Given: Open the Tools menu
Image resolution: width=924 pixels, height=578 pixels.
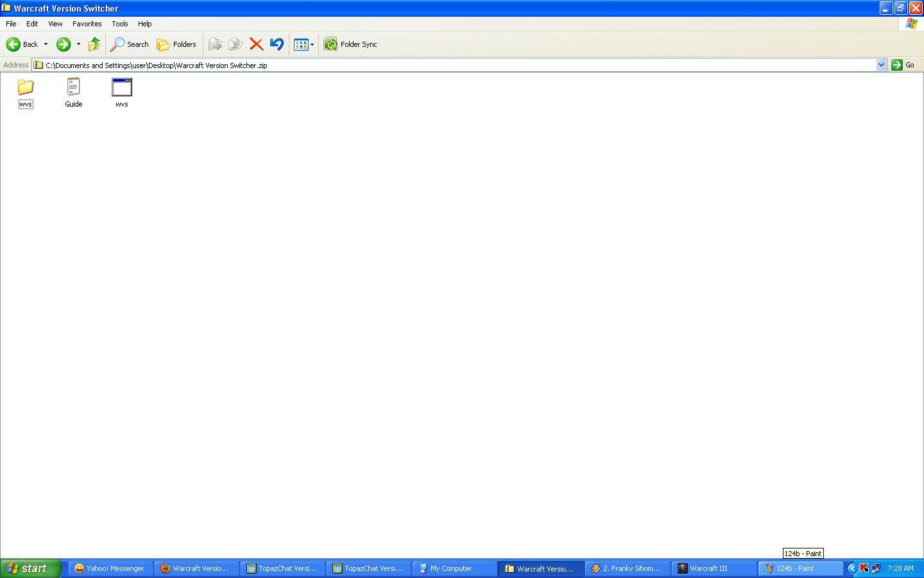Looking at the screenshot, I should click(119, 24).
